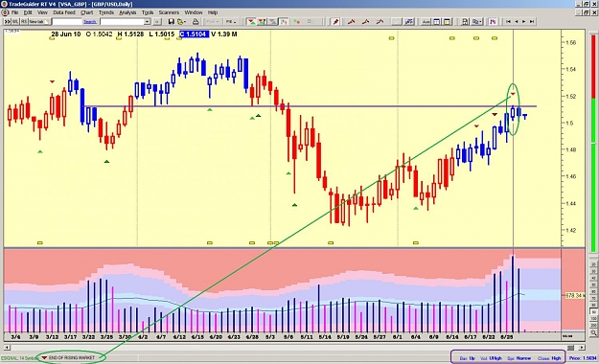Viewport: 599px width, 364px height.
Task: Step back one bar with previous arrow
Action: [517, 22]
